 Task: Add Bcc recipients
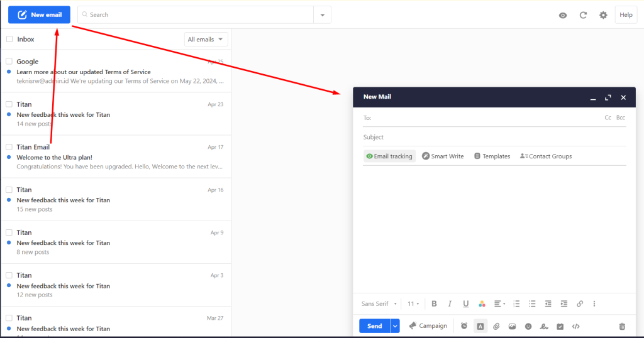[621, 117]
